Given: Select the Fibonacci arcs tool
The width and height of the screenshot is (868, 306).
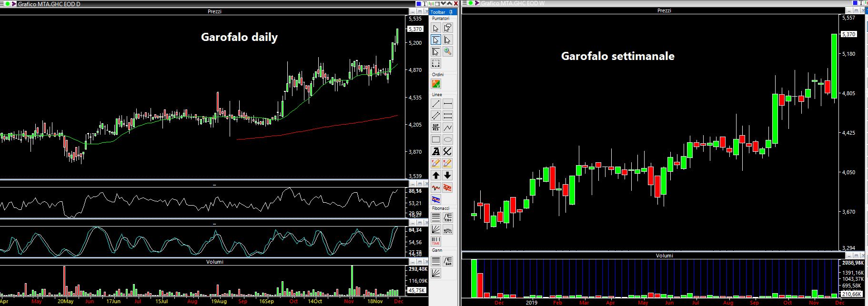Looking at the screenshot, I should [x=447, y=229].
